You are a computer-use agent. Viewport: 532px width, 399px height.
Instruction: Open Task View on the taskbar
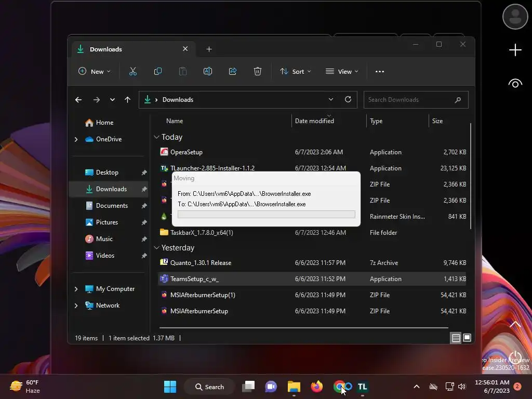coord(248,387)
